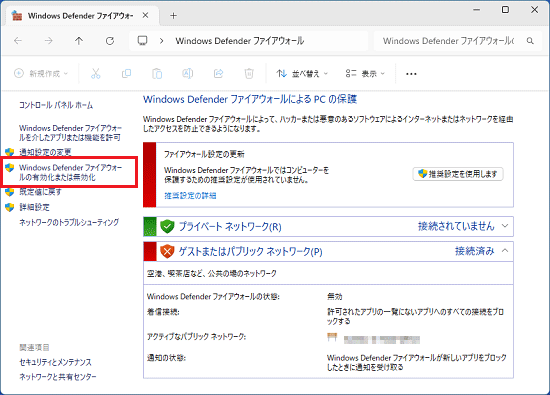Click the 接続済み status text

475,251
